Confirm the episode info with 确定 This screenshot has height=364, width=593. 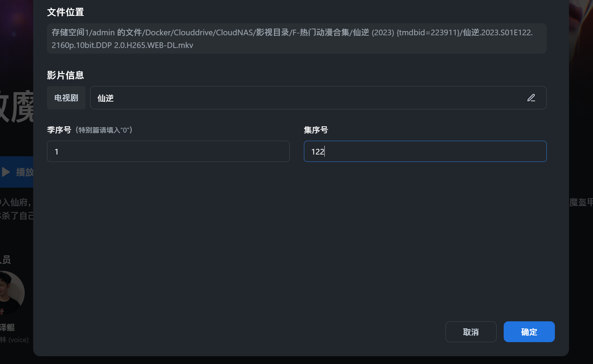tap(529, 332)
